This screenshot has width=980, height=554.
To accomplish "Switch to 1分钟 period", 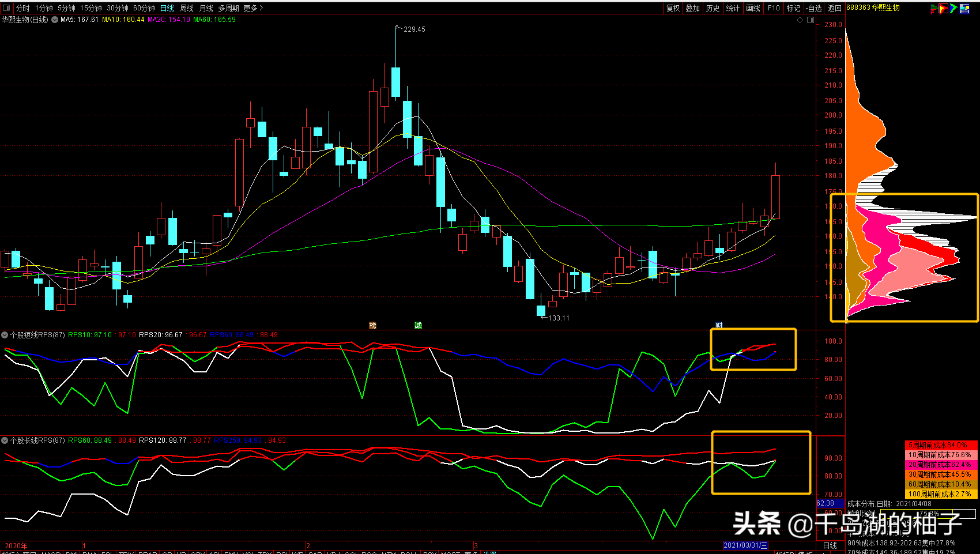I will (44, 8).
